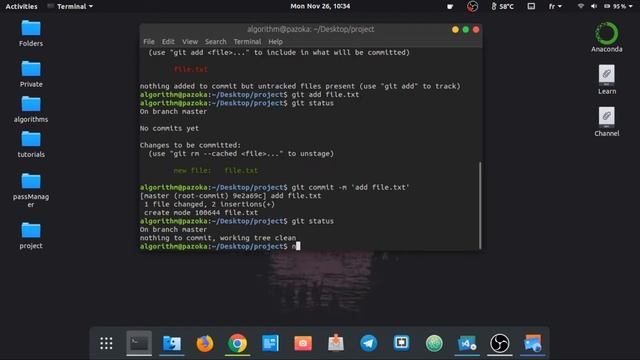Open the terminal Help menu

(276, 42)
